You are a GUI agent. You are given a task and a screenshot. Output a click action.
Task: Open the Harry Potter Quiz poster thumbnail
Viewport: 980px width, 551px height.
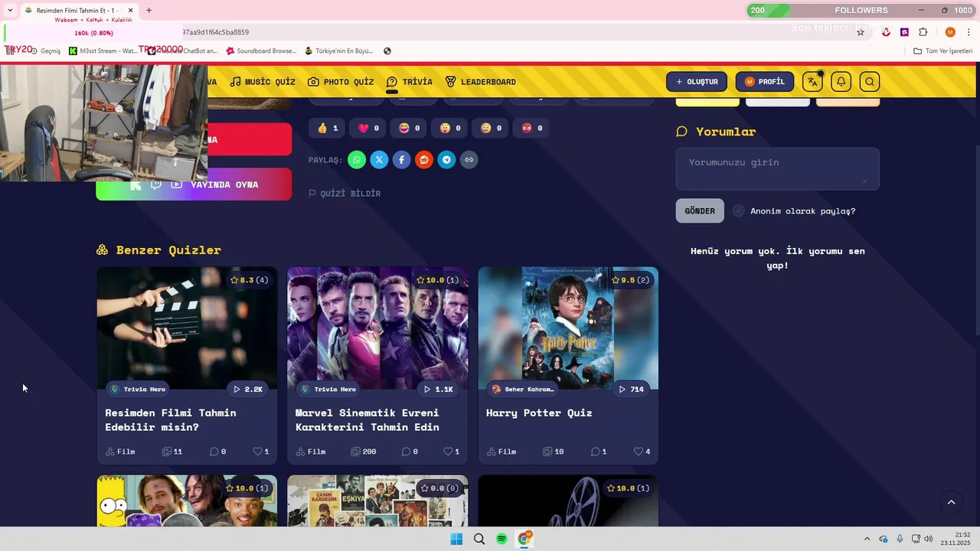coord(568,328)
